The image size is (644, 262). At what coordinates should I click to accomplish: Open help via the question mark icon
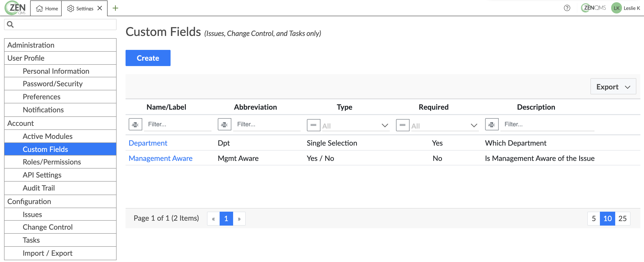click(567, 8)
